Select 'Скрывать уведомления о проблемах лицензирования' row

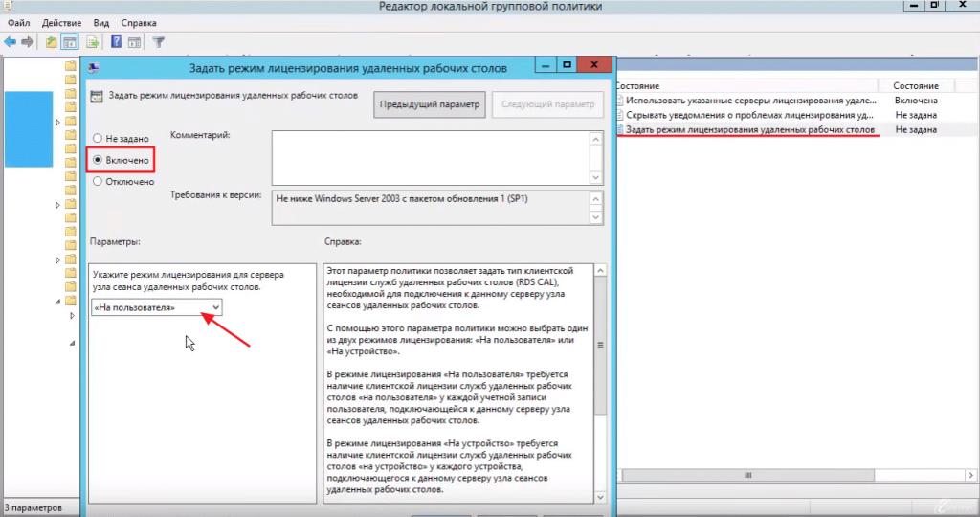click(x=750, y=115)
